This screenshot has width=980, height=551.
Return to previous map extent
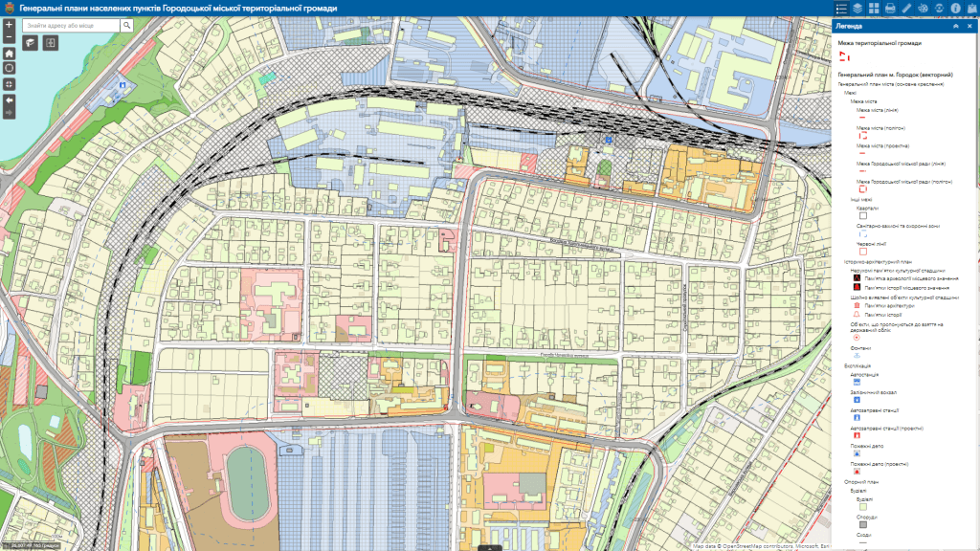[10, 99]
